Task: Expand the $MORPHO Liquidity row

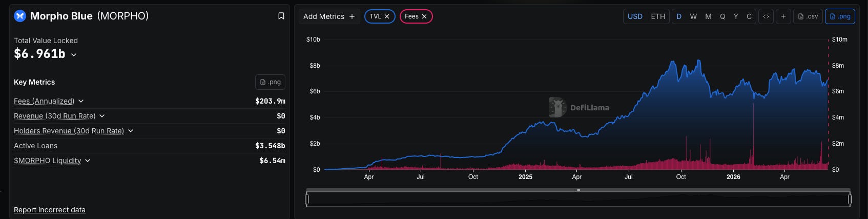Action: click(x=88, y=161)
